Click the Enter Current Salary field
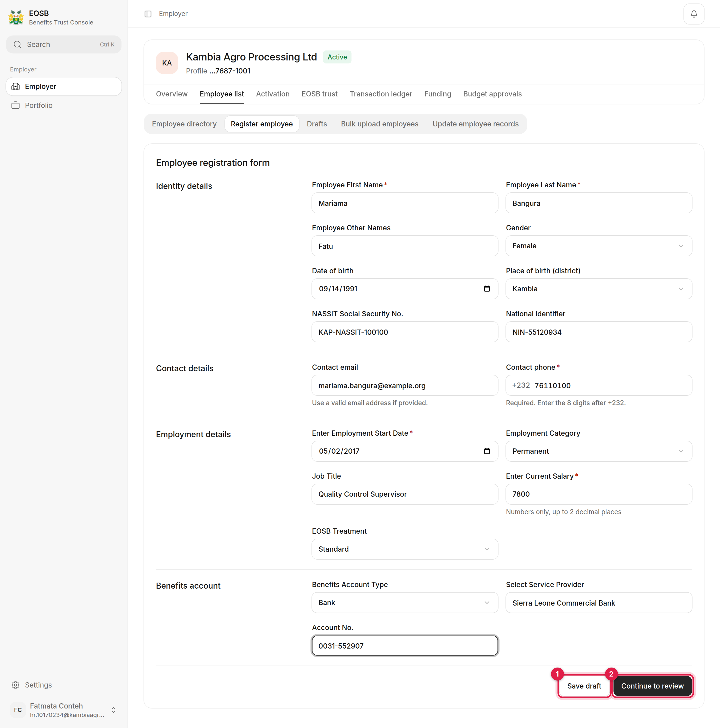The height and width of the screenshot is (728, 720). point(598,494)
